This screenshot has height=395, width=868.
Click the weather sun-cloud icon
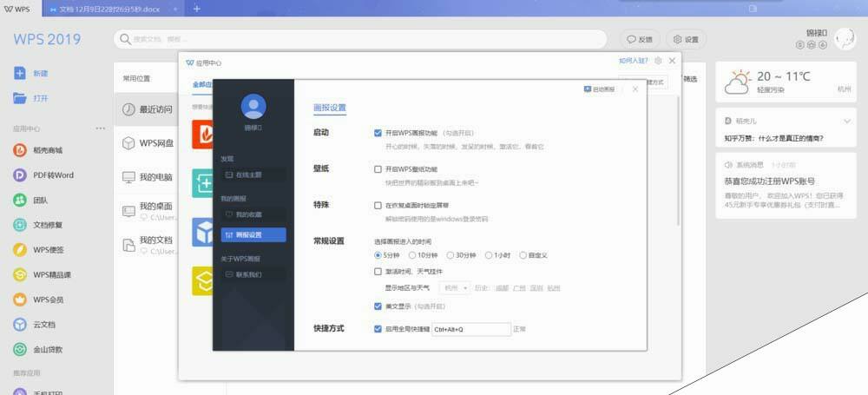738,82
